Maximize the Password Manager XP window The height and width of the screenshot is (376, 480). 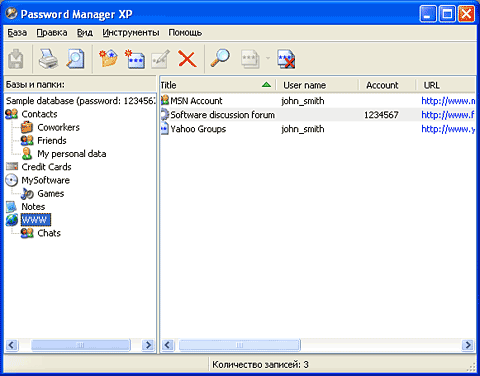447,14
